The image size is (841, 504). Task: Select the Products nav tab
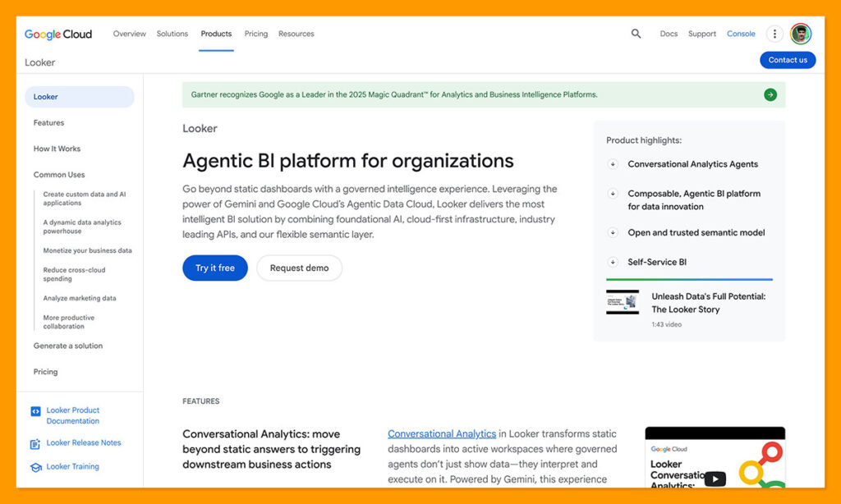(x=216, y=34)
